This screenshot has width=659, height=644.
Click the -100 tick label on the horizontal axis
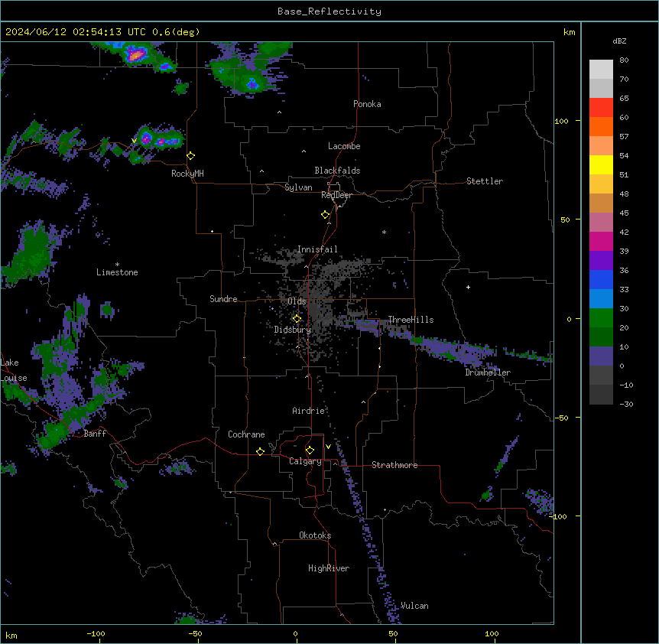pyautogui.click(x=96, y=633)
